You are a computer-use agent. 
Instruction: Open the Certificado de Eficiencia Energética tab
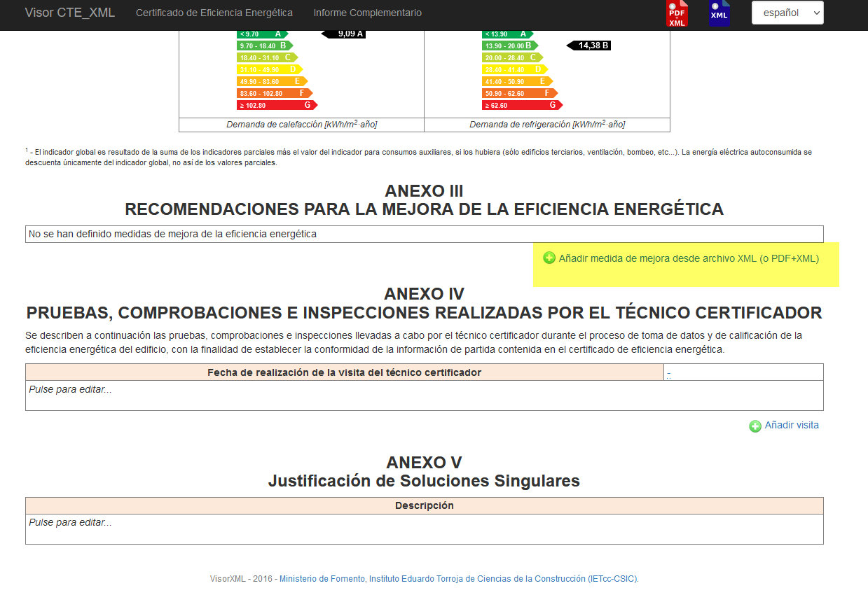214,13
